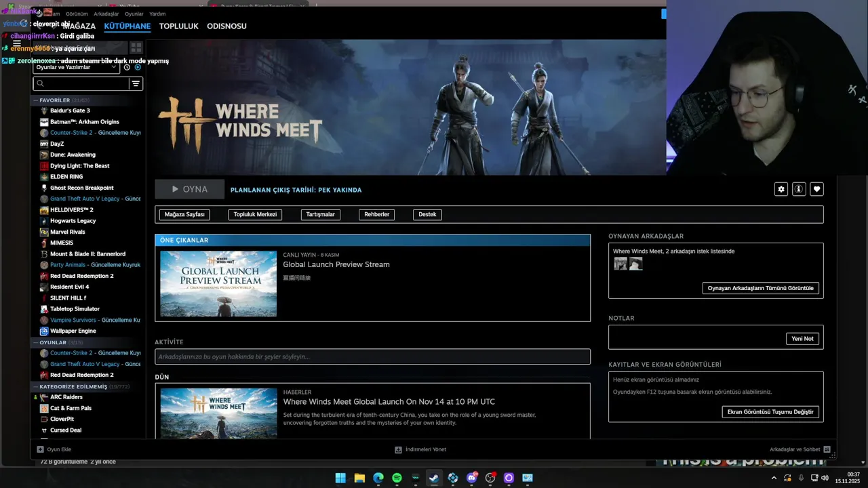Open Discord from taskbar

[472, 478]
